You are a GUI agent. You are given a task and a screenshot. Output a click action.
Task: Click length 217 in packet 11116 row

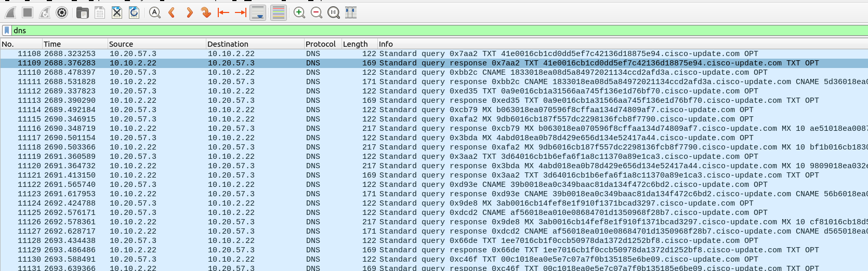pos(369,128)
